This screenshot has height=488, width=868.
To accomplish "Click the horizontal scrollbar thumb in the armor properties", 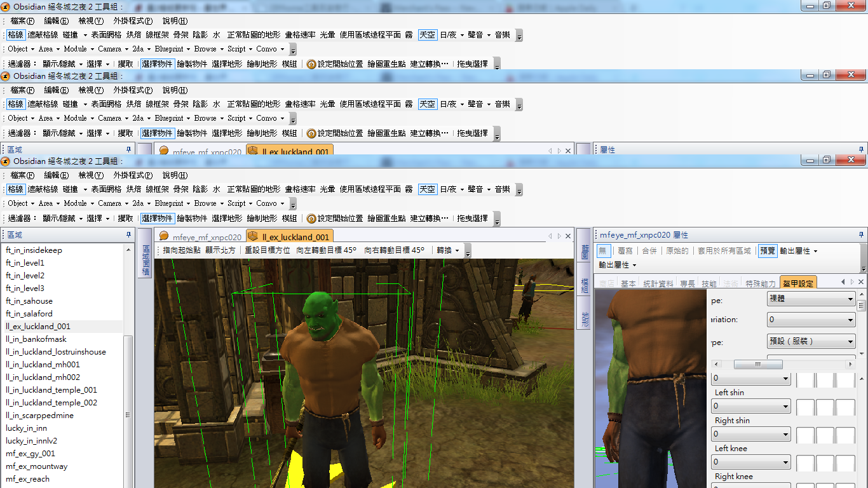I will point(758,365).
